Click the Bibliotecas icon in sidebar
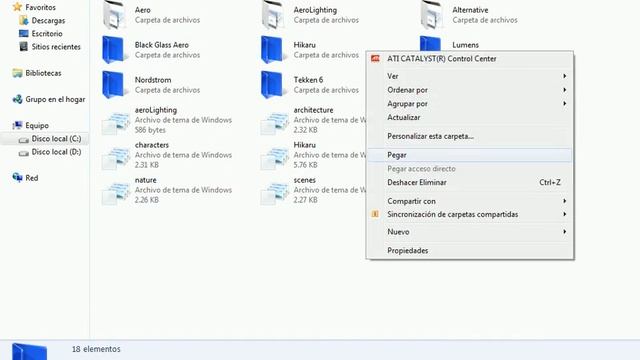This screenshot has width=640, height=360. 17,73
